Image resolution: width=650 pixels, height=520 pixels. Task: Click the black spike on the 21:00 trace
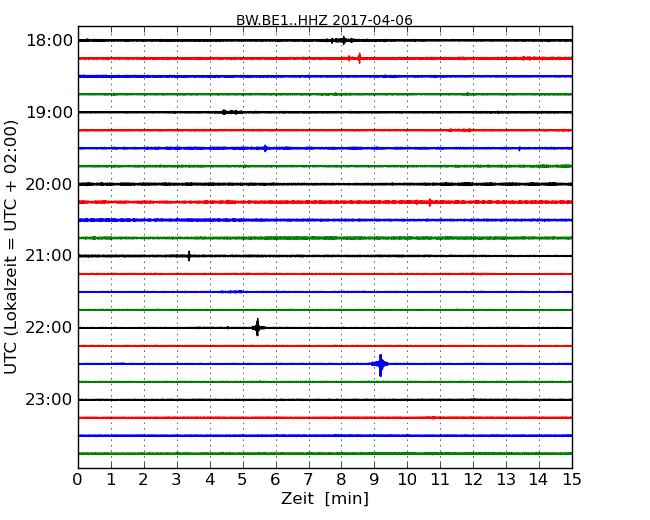click(x=189, y=256)
